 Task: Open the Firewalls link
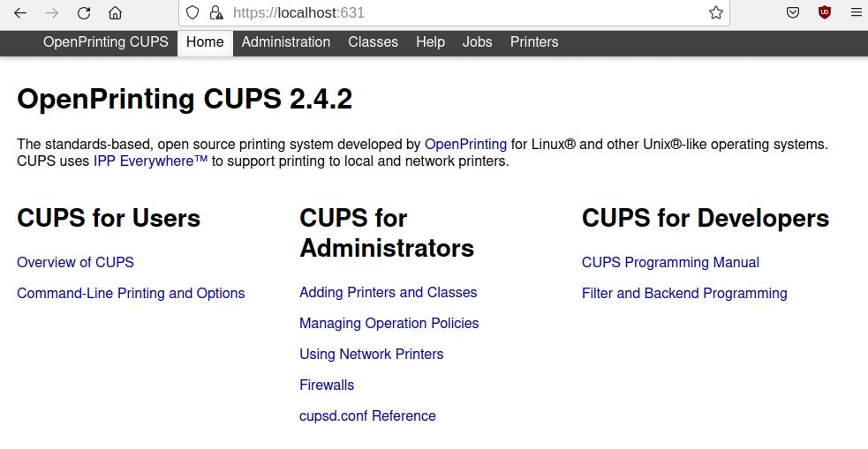click(327, 385)
